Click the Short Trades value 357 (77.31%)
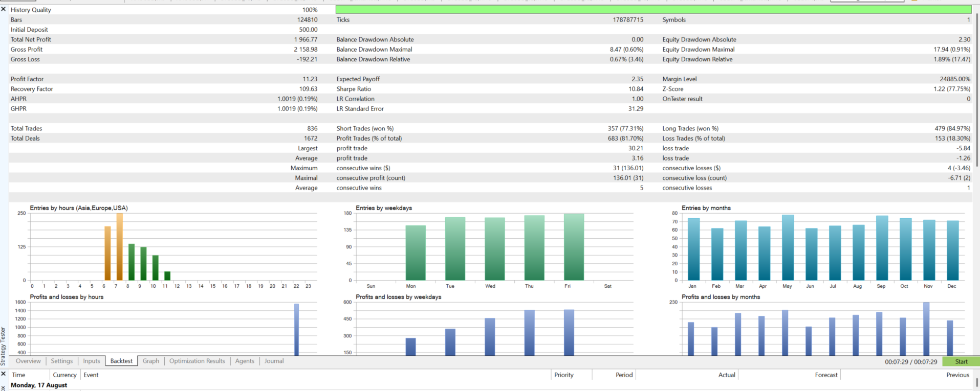980x391 pixels. tap(626, 128)
